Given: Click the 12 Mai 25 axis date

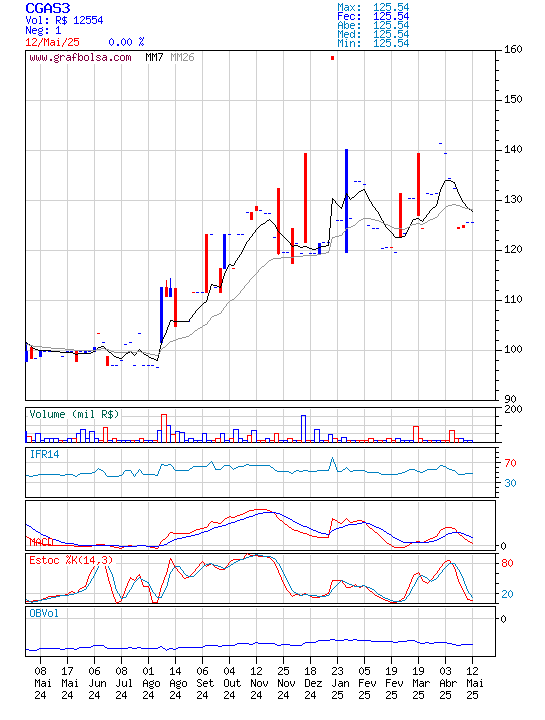Looking at the screenshot, I should coord(472,683).
